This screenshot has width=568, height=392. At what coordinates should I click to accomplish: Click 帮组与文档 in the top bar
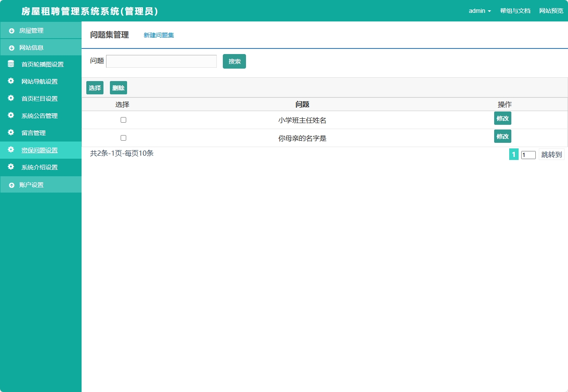(x=515, y=11)
